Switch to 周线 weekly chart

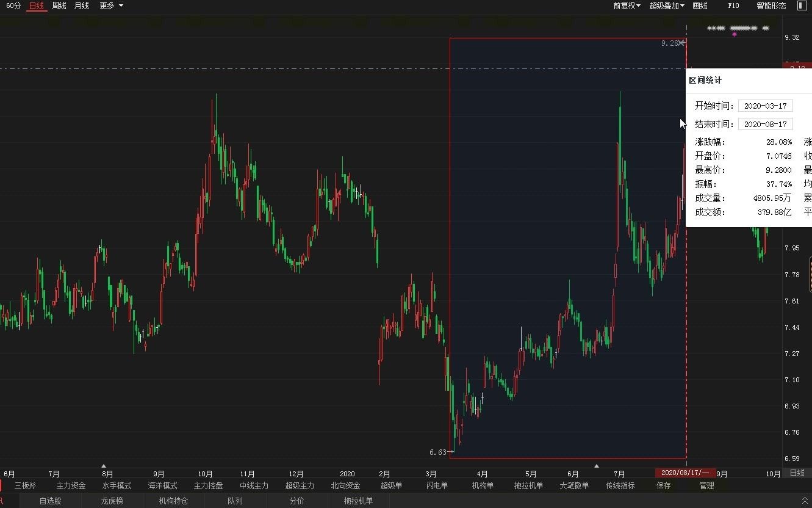coord(59,5)
